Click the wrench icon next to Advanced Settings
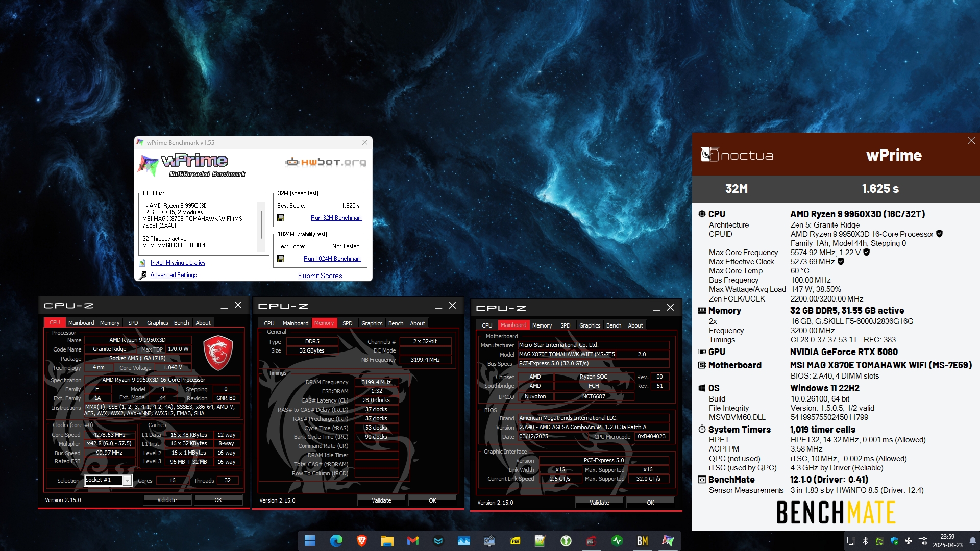The width and height of the screenshot is (980, 551). click(142, 275)
